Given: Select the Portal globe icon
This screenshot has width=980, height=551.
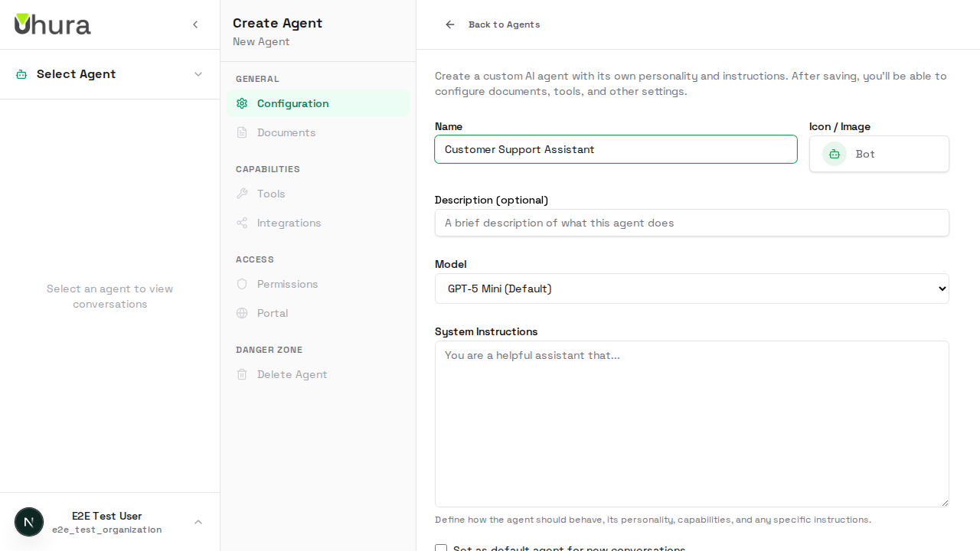Looking at the screenshot, I should [242, 313].
